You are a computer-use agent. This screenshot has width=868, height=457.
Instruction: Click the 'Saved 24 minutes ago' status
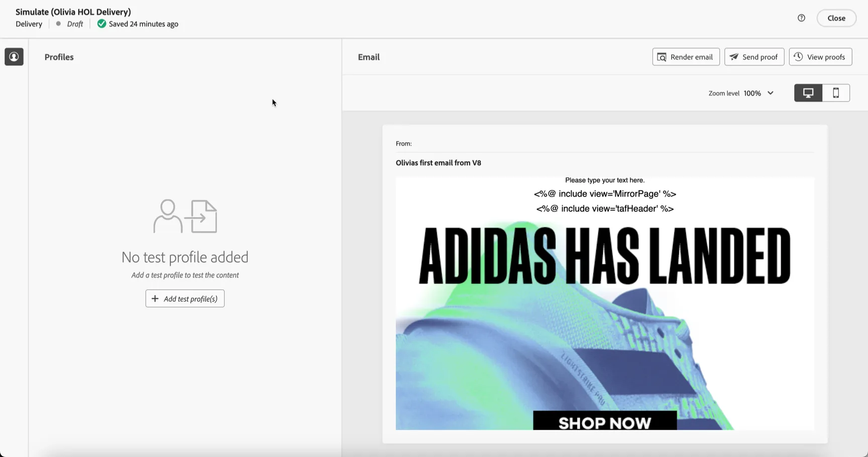point(144,24)
